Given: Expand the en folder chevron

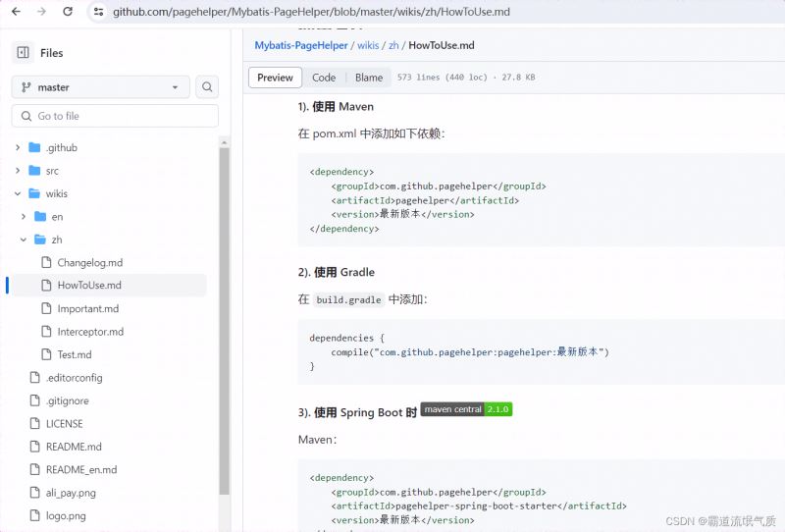Looking at the screenshot, I should tap(24, 216).
